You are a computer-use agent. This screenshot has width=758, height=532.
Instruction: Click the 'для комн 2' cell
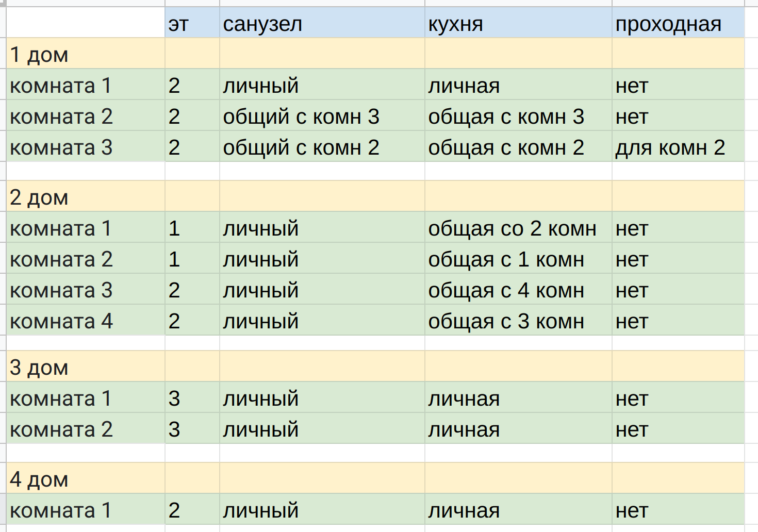click(679, 146)
